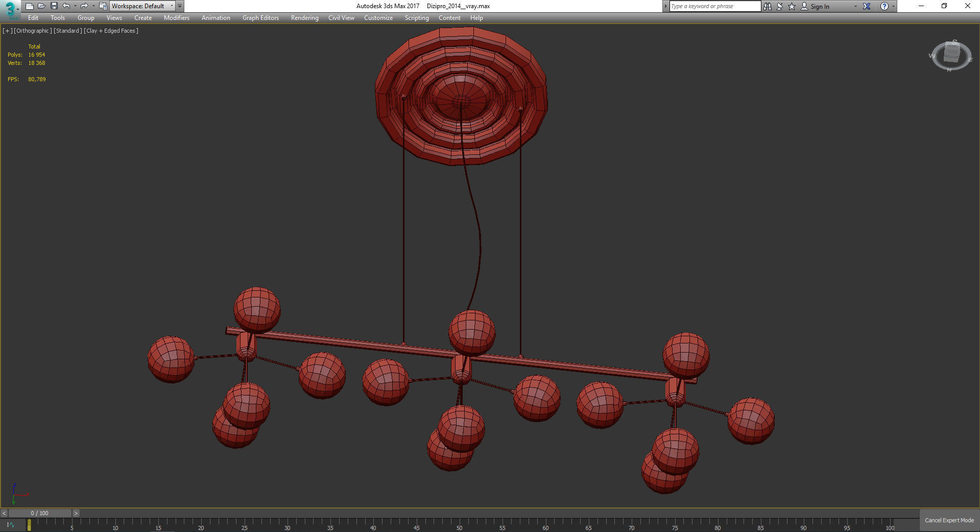Expand the Redo history dropdown arrow

pyautogui.click(x=93, y=6)
